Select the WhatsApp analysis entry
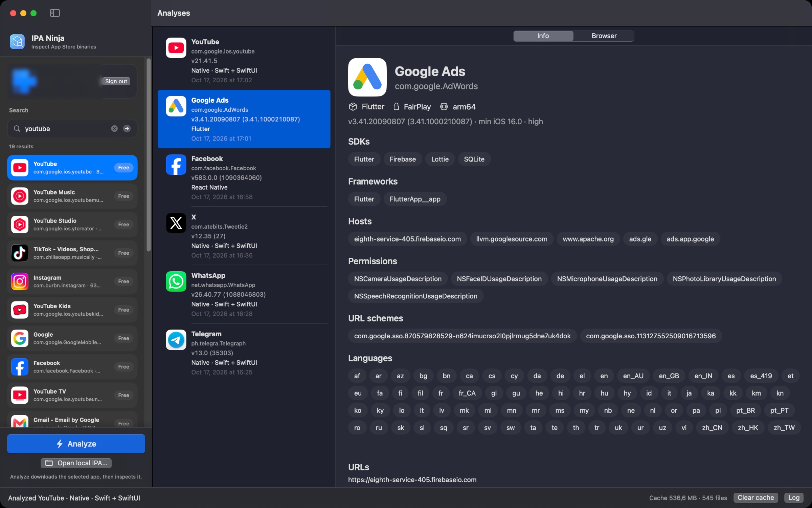 click(244, 294)
